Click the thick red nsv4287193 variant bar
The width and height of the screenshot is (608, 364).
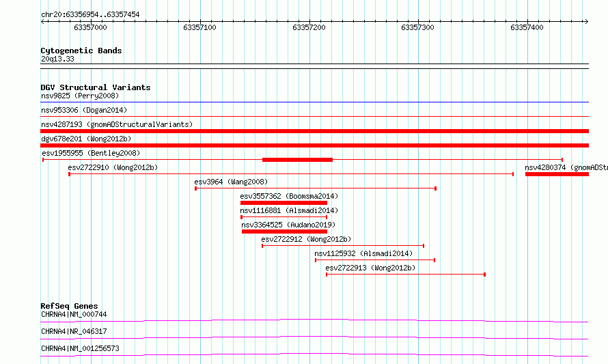314,131
